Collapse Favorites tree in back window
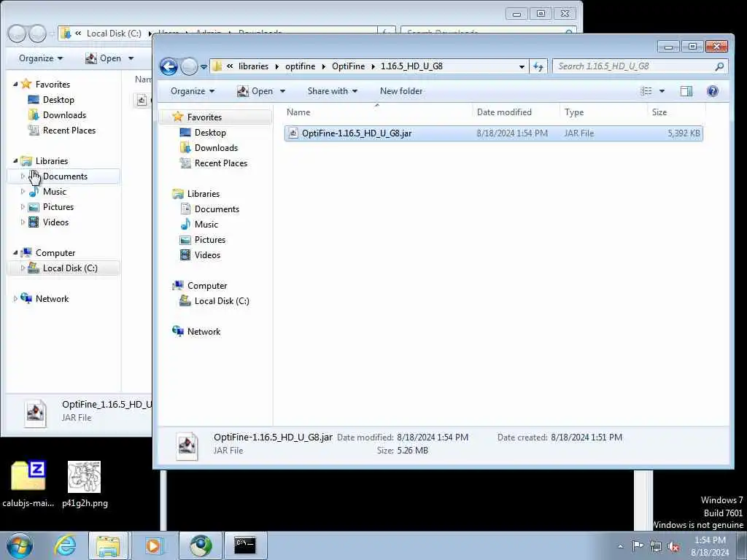747x560 pixels. point(15,85)
